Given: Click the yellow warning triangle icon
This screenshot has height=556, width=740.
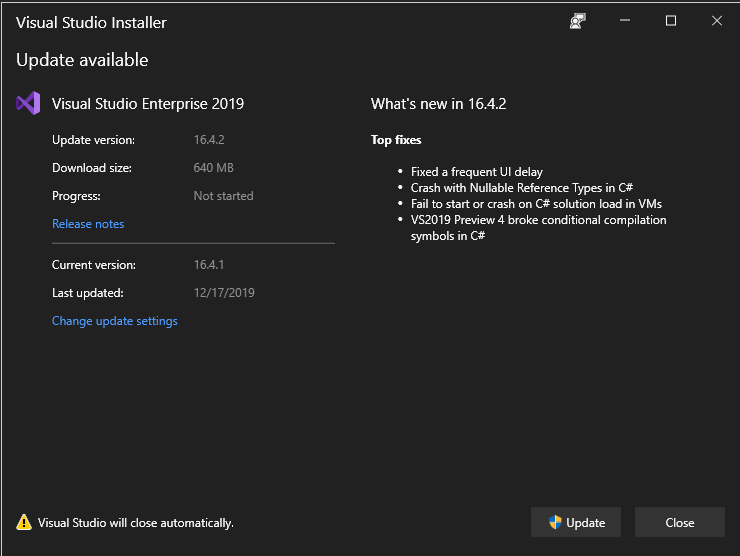Looking at the screenshot, I should [x=24, y=522].
